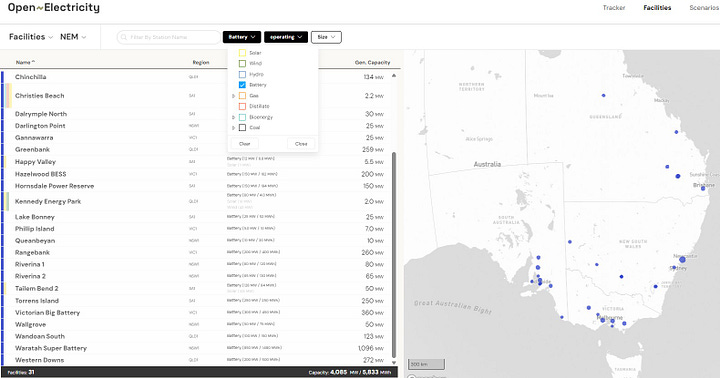Check the Coal checkbox
Image resolution: width=720 pixels, height=378 pixels.
(242, 128)
